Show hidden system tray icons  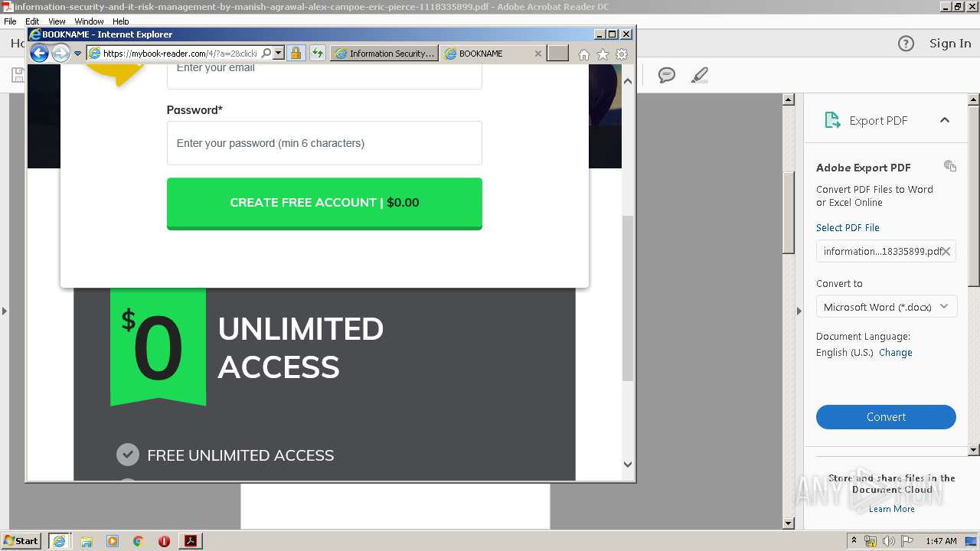854,541
